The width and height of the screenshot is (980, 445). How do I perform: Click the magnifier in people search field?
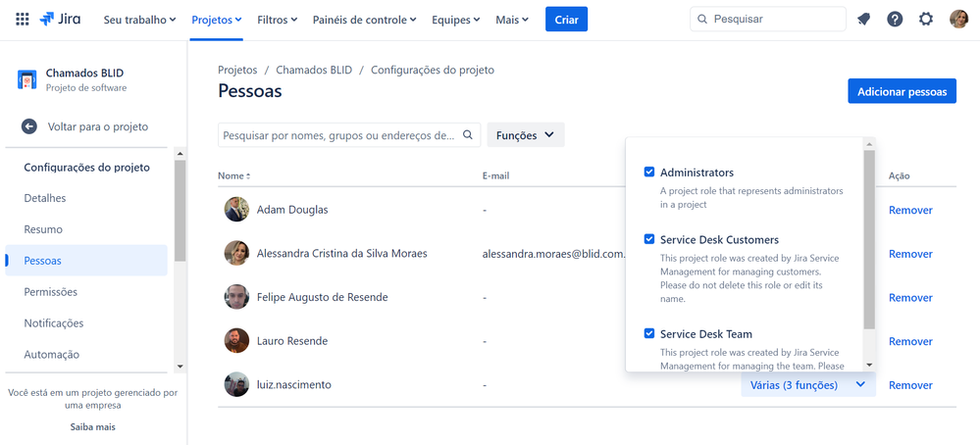click(x=468, y=135)
